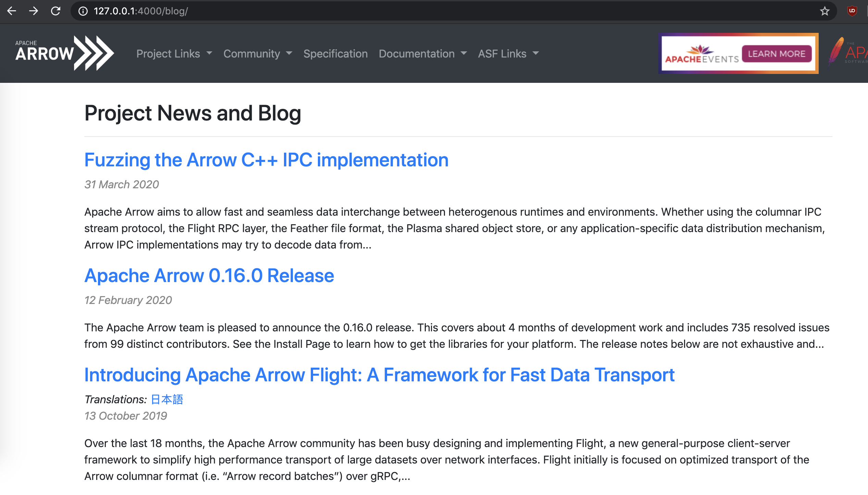Open the ASF Links dropdown
Viewport: 868px width, 495px height.
508,54
